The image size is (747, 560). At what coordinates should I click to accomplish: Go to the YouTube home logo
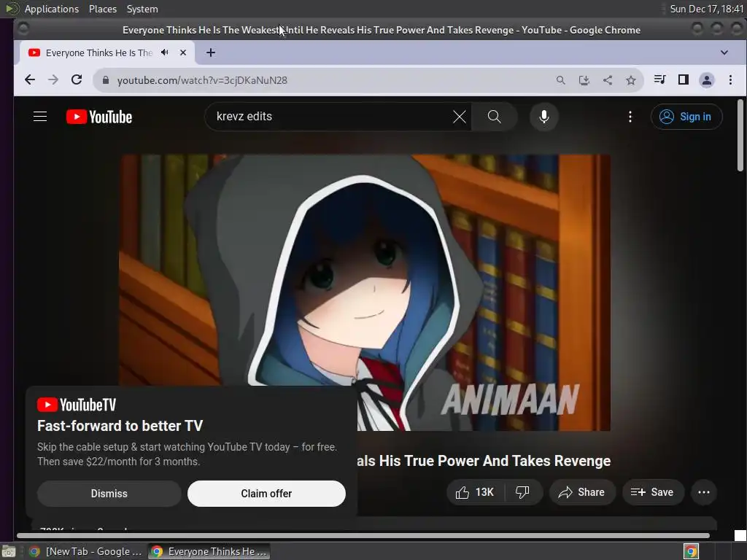click(x=99, y=117)
